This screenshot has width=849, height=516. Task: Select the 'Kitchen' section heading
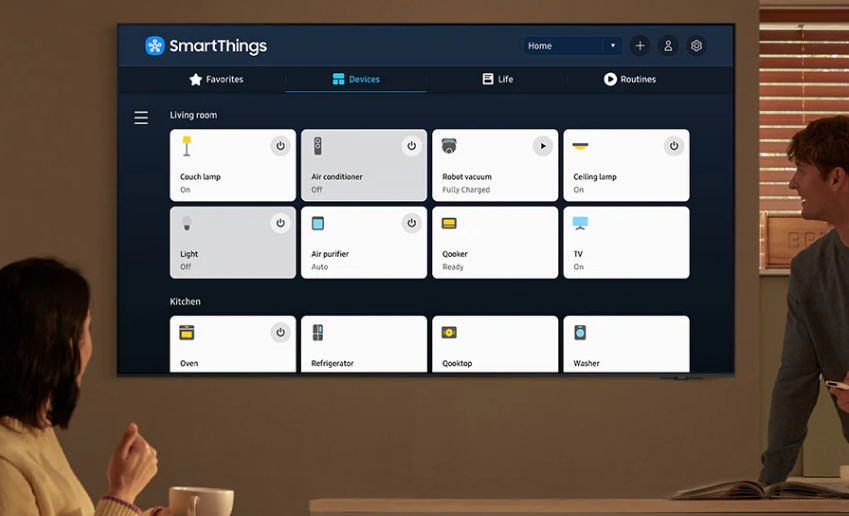tap(185, 302)
